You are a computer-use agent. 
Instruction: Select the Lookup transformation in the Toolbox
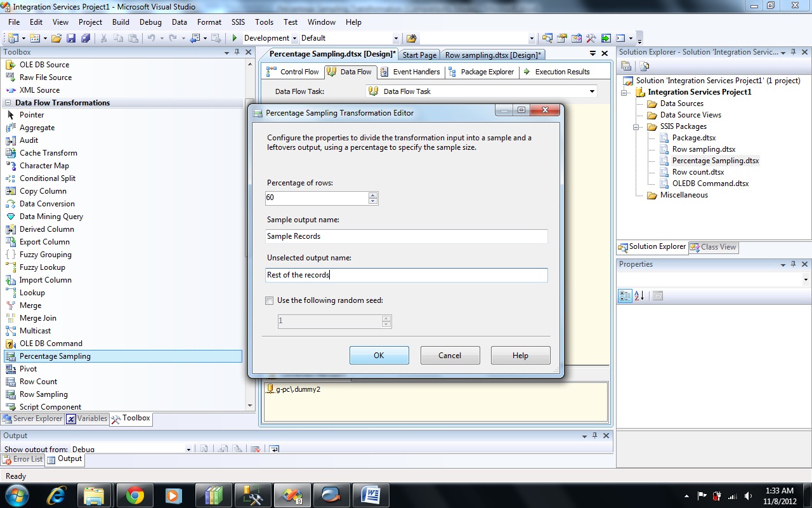(32, 293)
